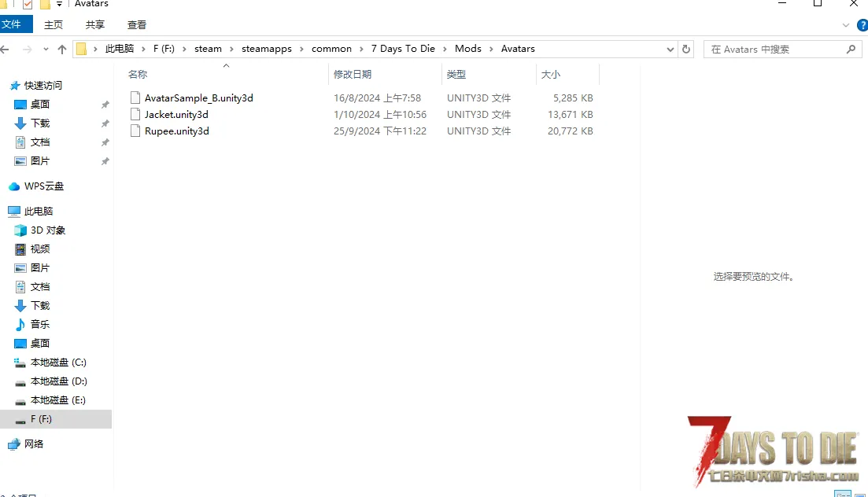Unpin 桌面 using its pin icon

tap(105, 105)
